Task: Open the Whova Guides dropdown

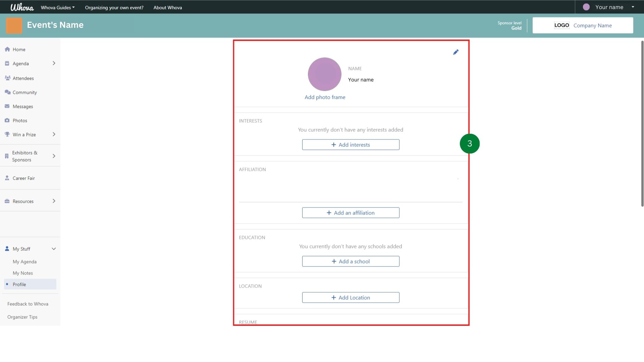Action: 57,7
